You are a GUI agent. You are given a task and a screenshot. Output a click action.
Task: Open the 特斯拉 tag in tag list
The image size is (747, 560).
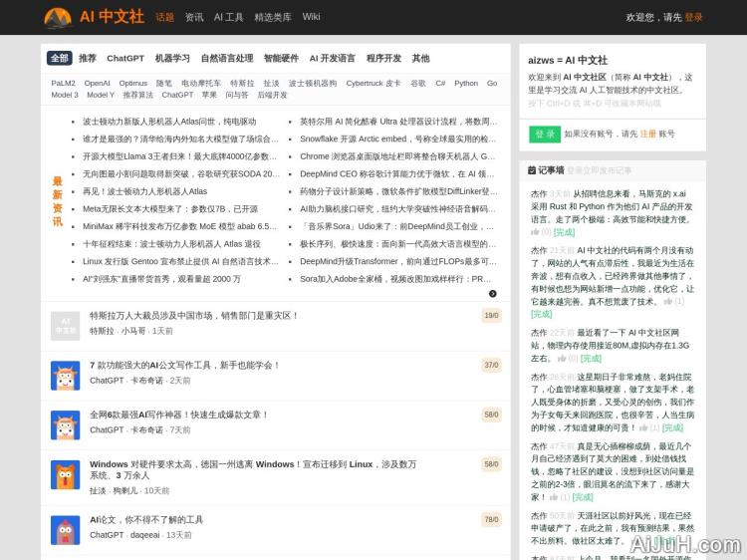pos(242,83)
